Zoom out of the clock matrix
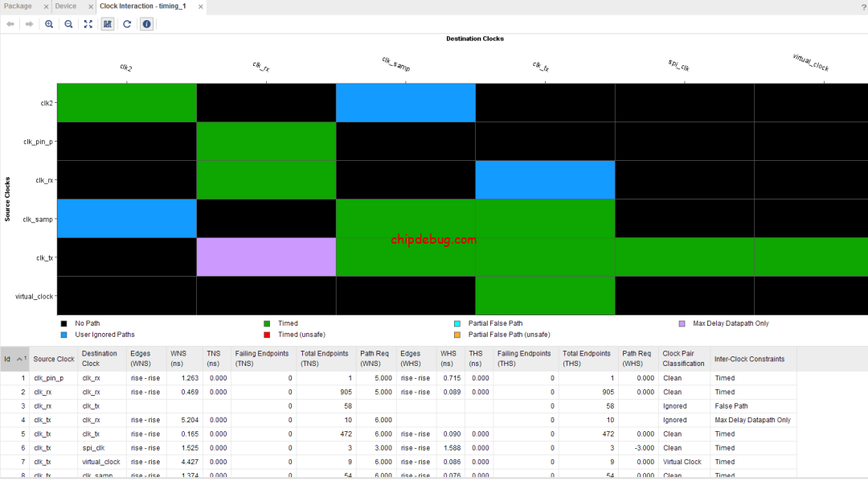This screenshot has width=868, height=481. click(68, 24)
